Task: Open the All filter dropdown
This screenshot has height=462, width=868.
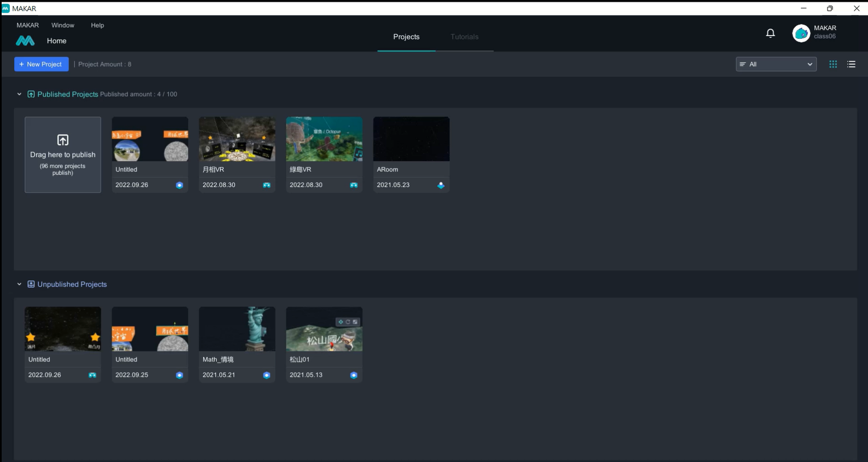Action: [x=776, y=64]
